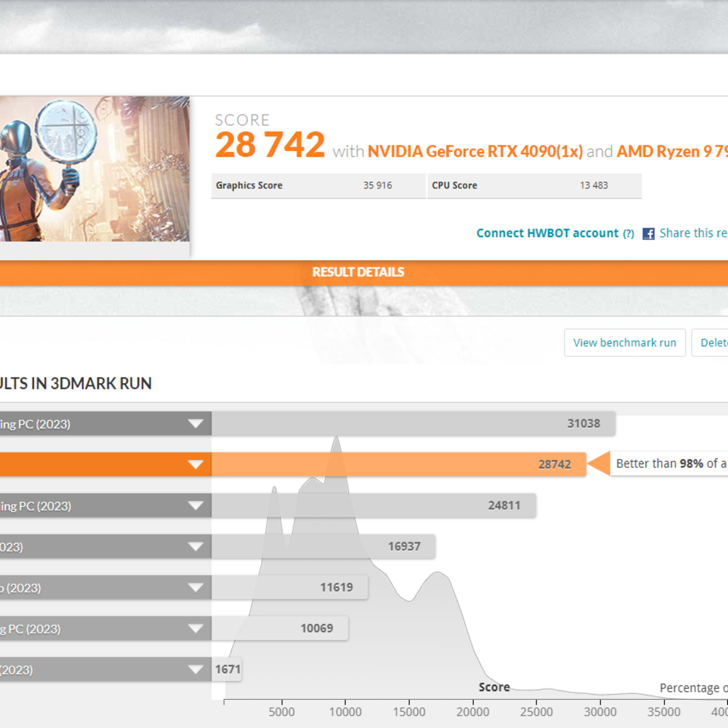The width and height of the screenshot is (728, 728).
Task: Click the 20000 axis label
Action: (x=472, y=712)
